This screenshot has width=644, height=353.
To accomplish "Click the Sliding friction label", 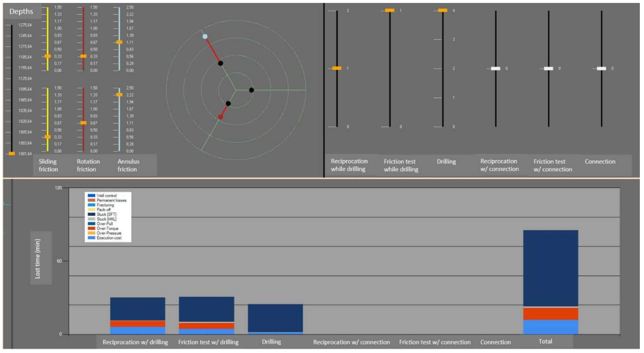I will point(48,165).
